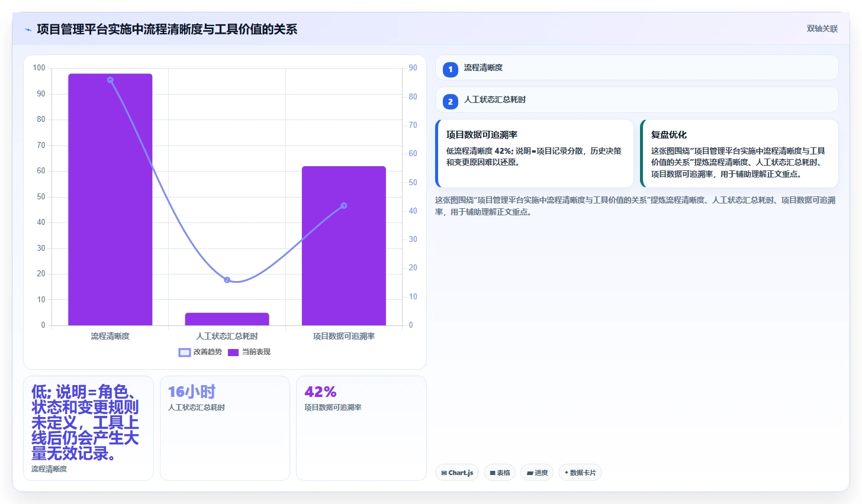Viewport: 862px width, 504px height.
Task: Click the 100 tick on the left axis
Action: click(x=39, y=68)
